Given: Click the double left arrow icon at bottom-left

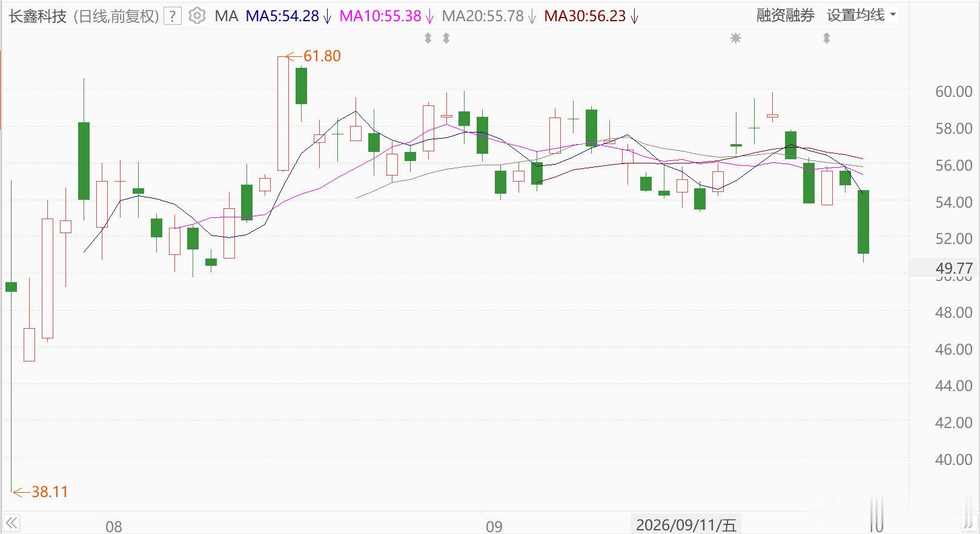Looking at the screenshot, I should pos(11,522).
